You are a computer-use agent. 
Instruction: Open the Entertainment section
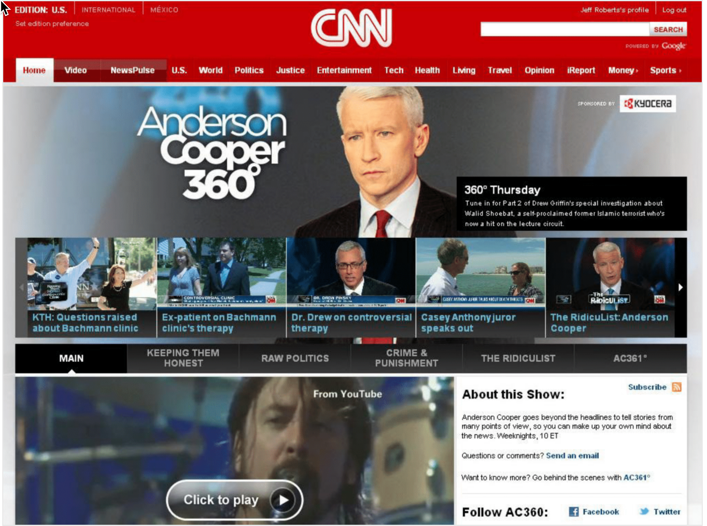pos(344,70)
